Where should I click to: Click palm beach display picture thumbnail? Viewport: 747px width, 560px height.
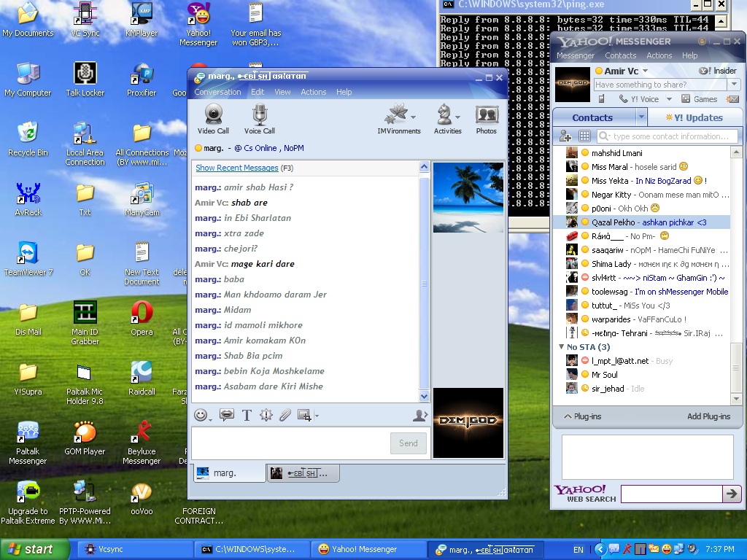[468, 198]
